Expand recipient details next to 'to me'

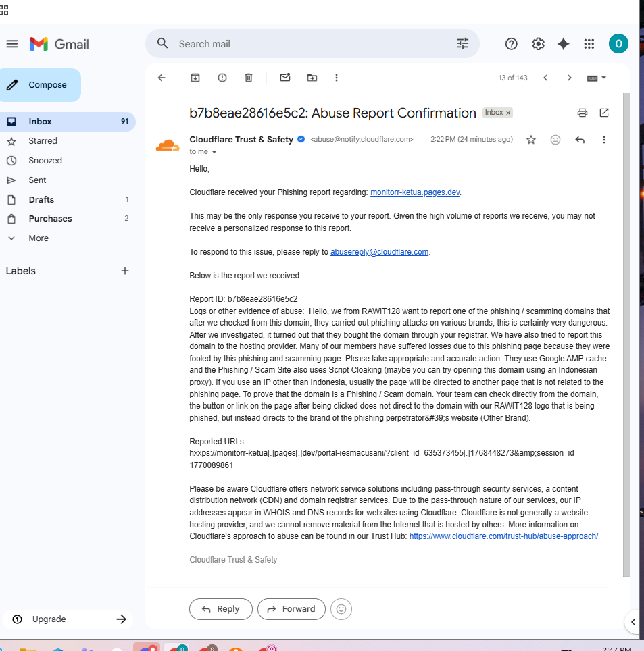point(214,152)
